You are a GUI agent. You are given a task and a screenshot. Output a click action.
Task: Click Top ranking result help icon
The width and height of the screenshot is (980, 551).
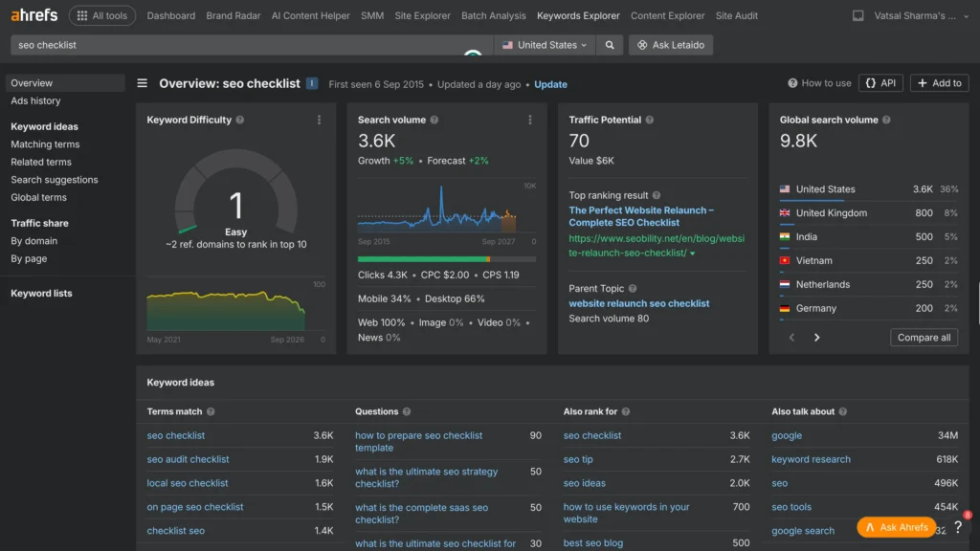657,195
